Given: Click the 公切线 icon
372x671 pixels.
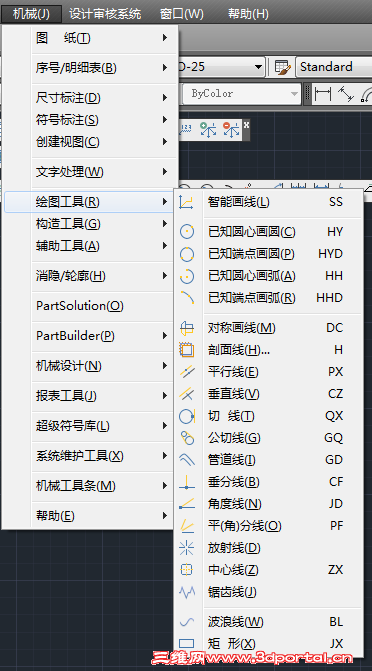Looking at the screenshot, I should pyautogui.click(x=187, y=438).
